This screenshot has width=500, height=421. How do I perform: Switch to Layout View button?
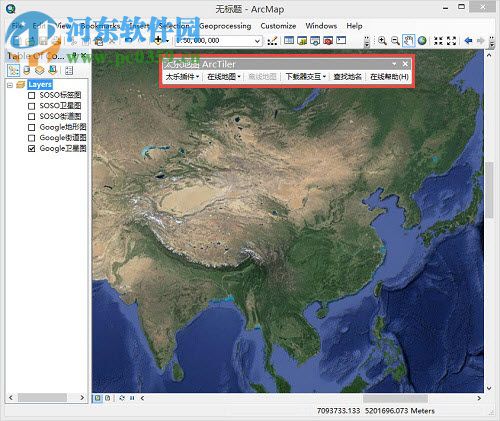[x=108, y=398]
